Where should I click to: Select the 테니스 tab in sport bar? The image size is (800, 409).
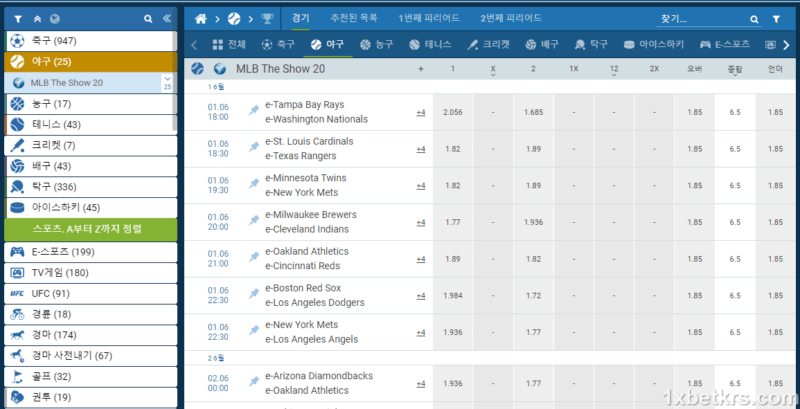point(430,44)
